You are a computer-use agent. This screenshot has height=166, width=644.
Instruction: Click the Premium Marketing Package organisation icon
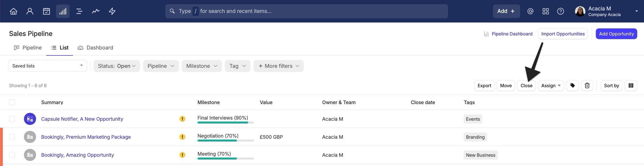[30, 137]
